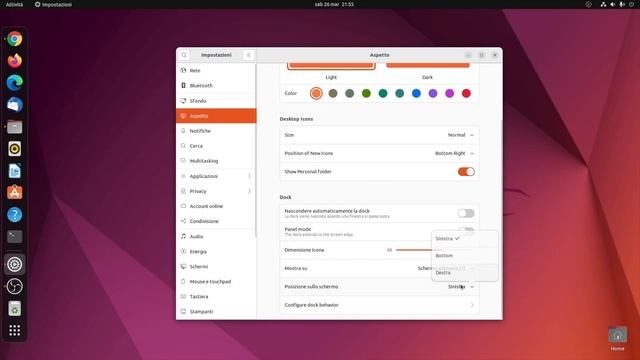Viewport: 640px width, 360px height.
Task: Open the Trash icon in the dock
Action: (x=15, y=309)
